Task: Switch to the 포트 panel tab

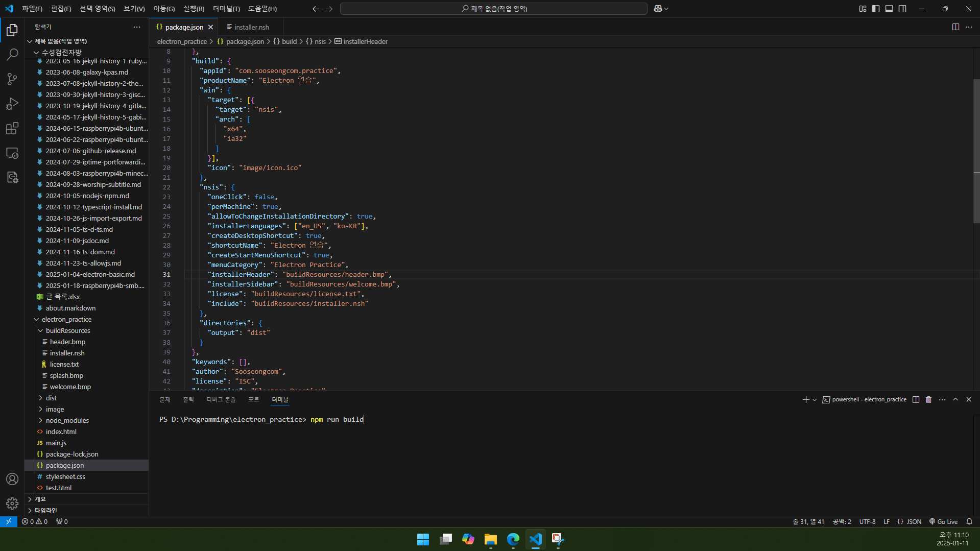Action: pyautogui.click(x=254, y=399)
